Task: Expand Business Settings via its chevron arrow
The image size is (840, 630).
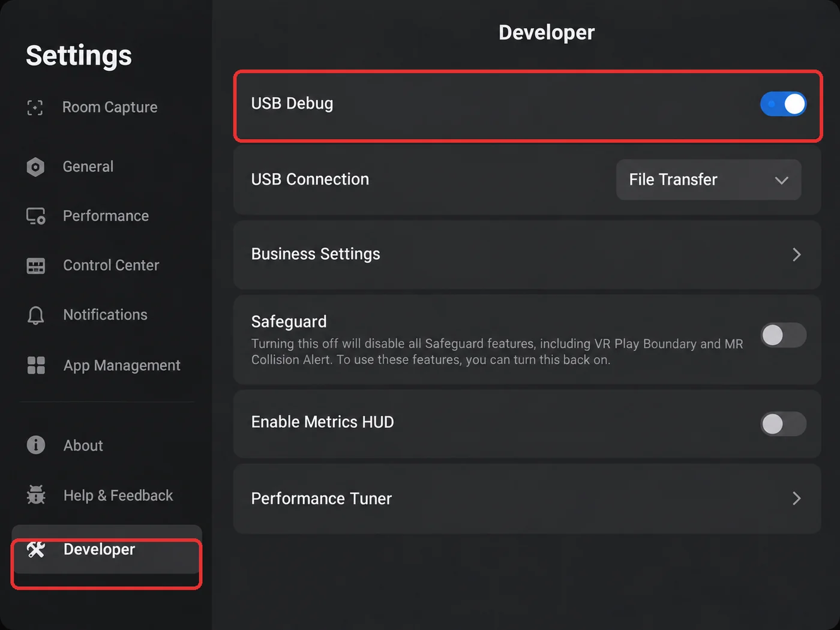Action: click(797, 254)
